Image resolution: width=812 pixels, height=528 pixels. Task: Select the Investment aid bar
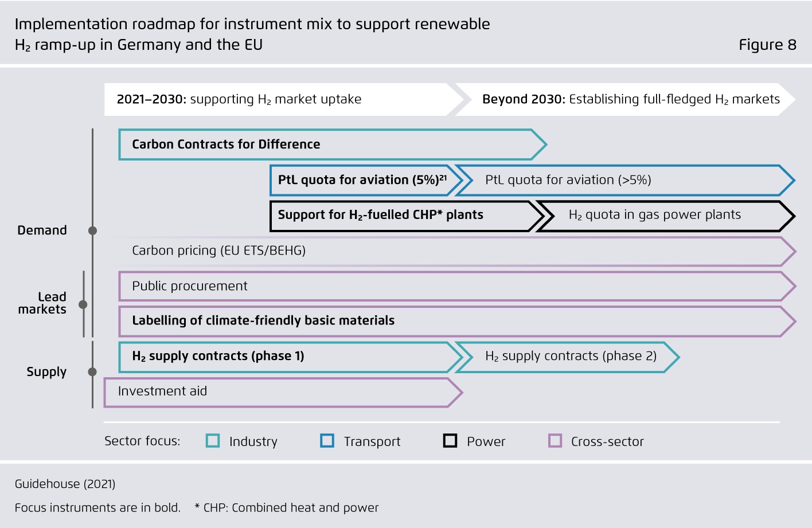click(x=281, y=392)
